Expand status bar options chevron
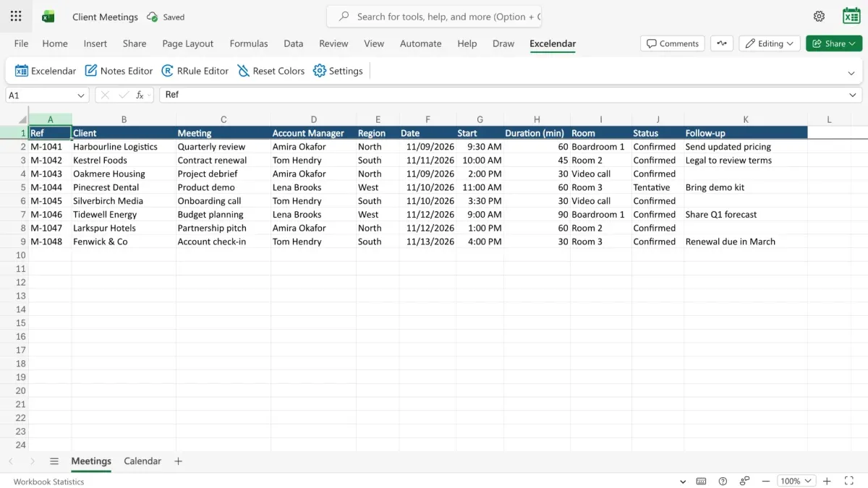Image resolution: width=868 pixels, height=488 pixels. click(x=683, y=481)
